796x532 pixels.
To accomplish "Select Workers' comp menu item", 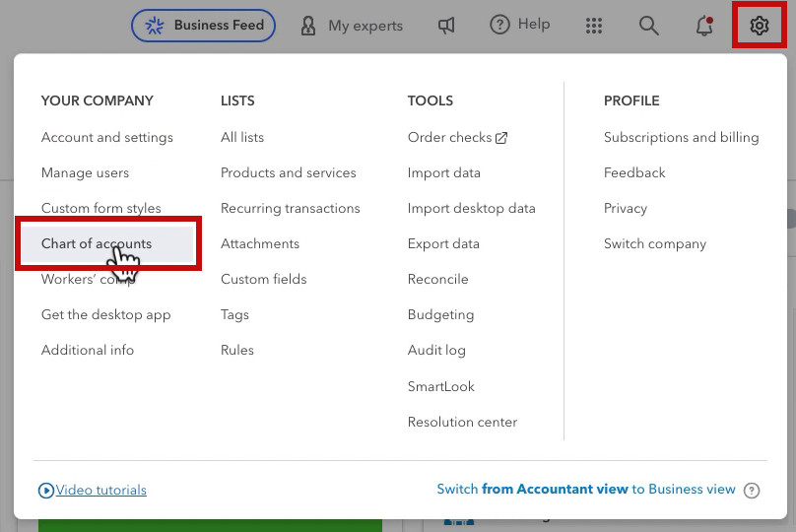I will pos(89,279).
